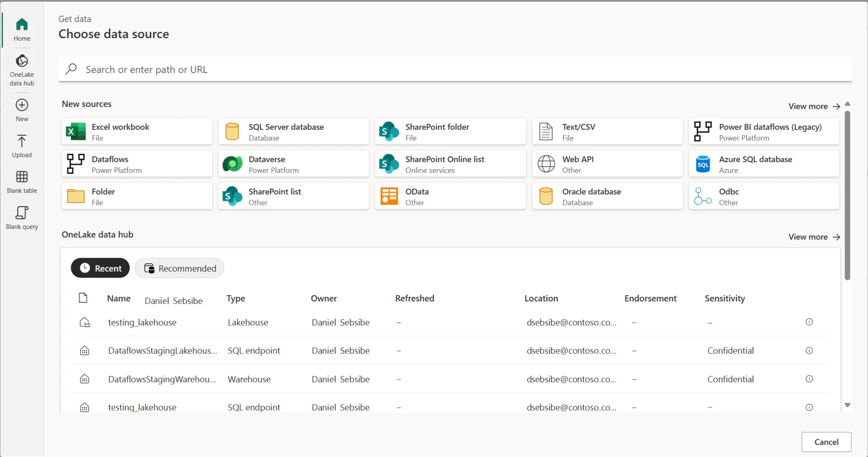Open Home in the left sidebar

point(22,29)
